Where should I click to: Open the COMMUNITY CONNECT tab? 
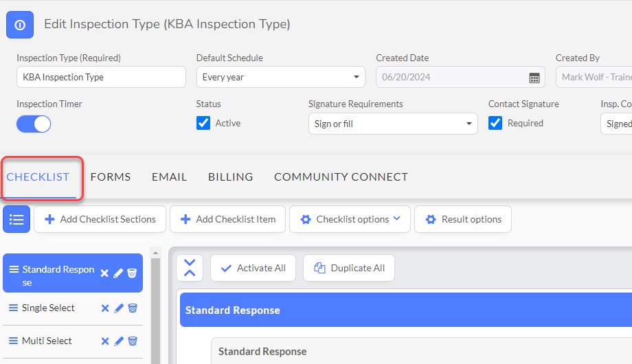click(x=341, y=177)
